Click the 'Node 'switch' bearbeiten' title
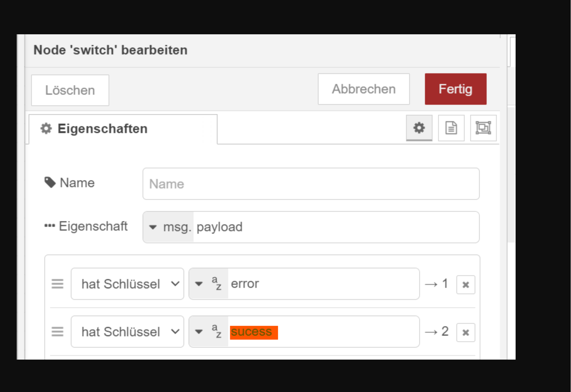Image resolution: width=571 pixels, height=392 pixels. coord(110,50)
